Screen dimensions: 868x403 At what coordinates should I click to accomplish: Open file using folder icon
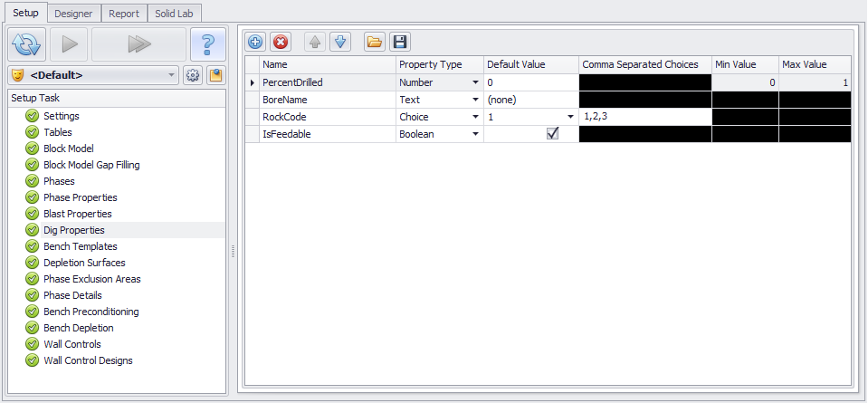375,42
